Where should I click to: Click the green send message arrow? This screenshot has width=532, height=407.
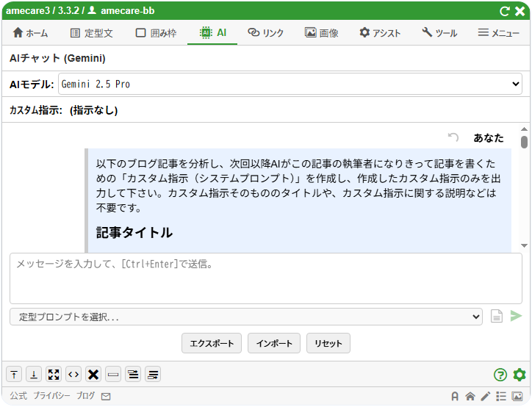(x=516, y=316)
